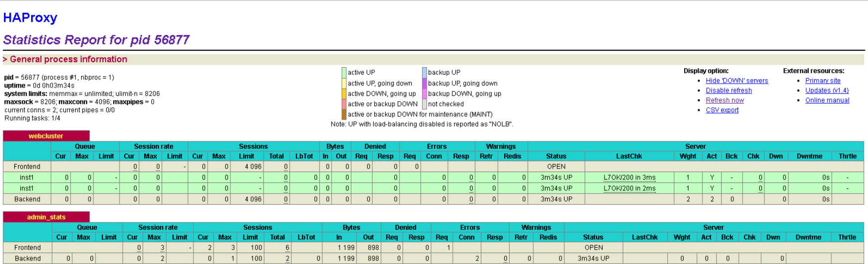Click OPEN status in admin_stats Frontend row
Image resolution: width=868 pixels, height=264 pixels.
[x=594, y=248]
